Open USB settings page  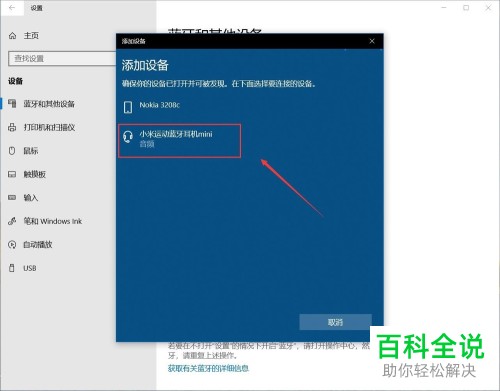click(x=30, y=268)
